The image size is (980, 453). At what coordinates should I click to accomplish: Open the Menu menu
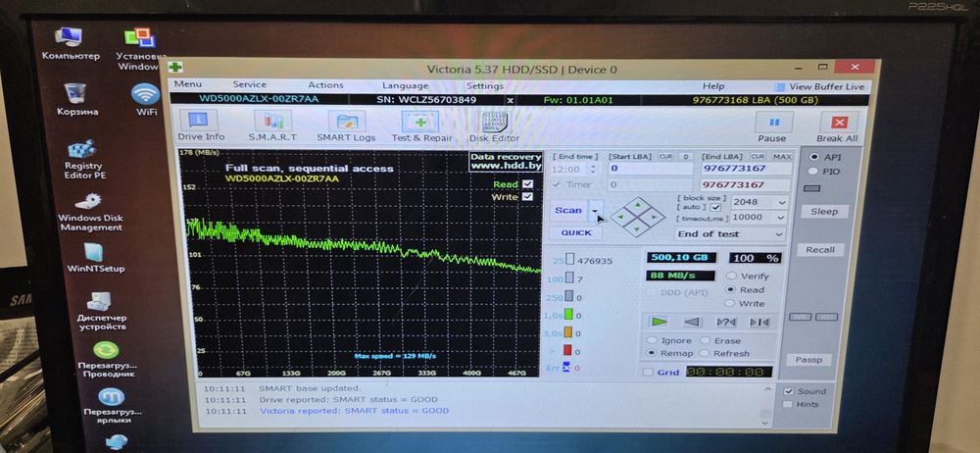pos(187,84)
